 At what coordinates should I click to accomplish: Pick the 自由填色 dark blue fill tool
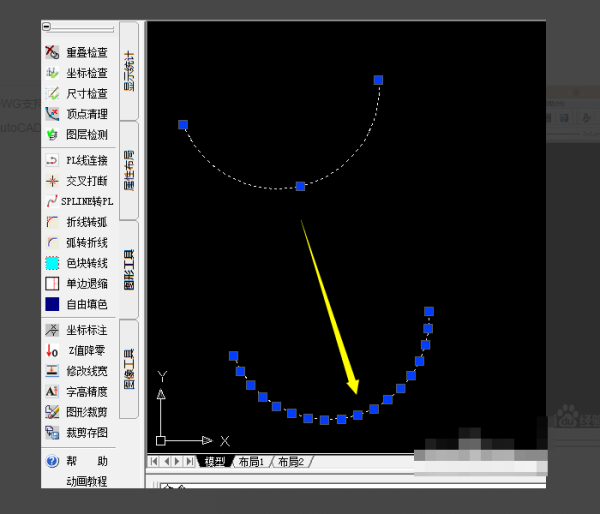pyautogui.click(x=53, y=304)
